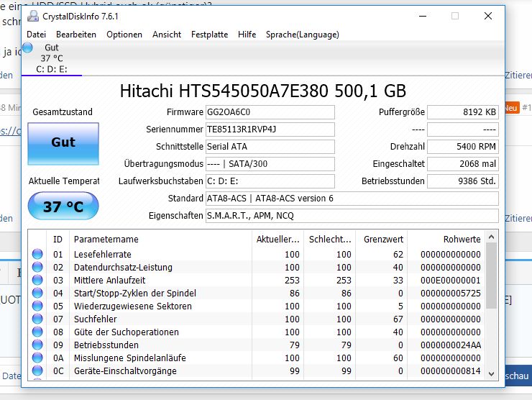Image resolution: width=532 pixels, height=400 pixels.
Task: Click the Eigenschaften field S.M.A.R.T., APM, NCQ
Action: pyautogui.click(x=352, y=216)
